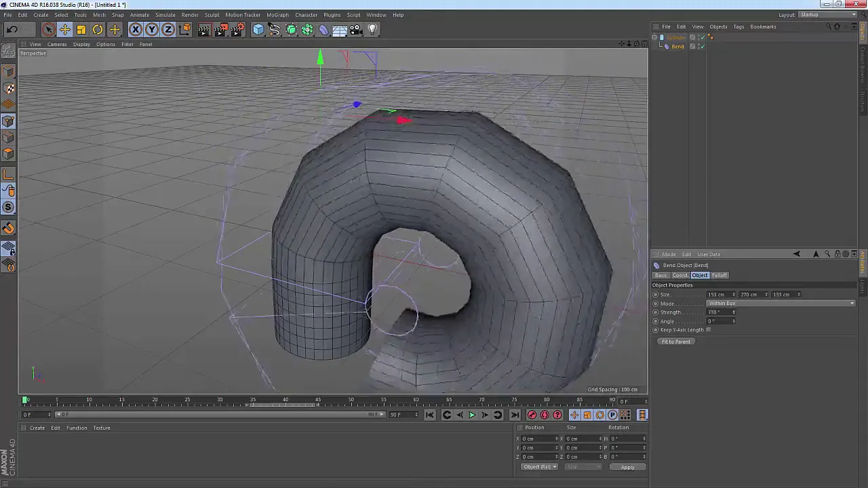Image resolution: width=868 pixels, height=488 pixels.
Task: Open the File menu in menu bar
Action: [x=7, y=15]
